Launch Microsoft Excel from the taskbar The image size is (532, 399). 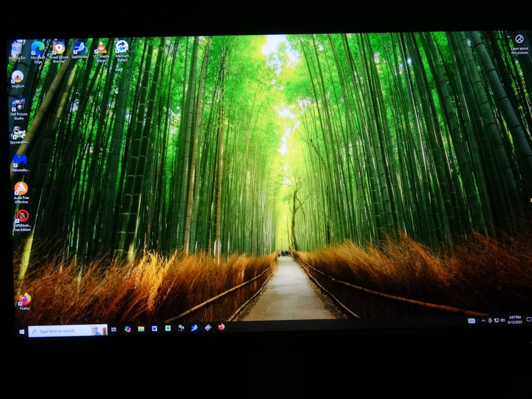[168, 328]
